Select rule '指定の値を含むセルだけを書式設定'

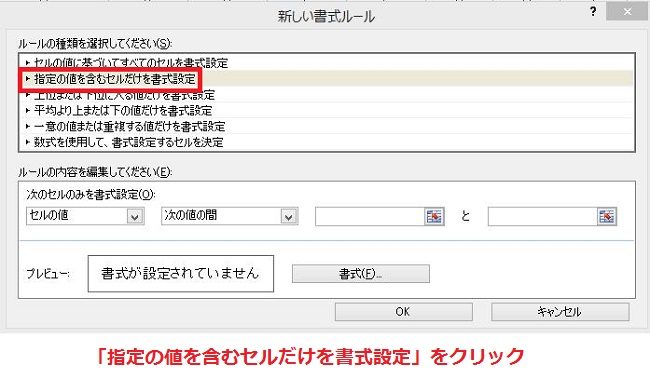click(327, 79)
